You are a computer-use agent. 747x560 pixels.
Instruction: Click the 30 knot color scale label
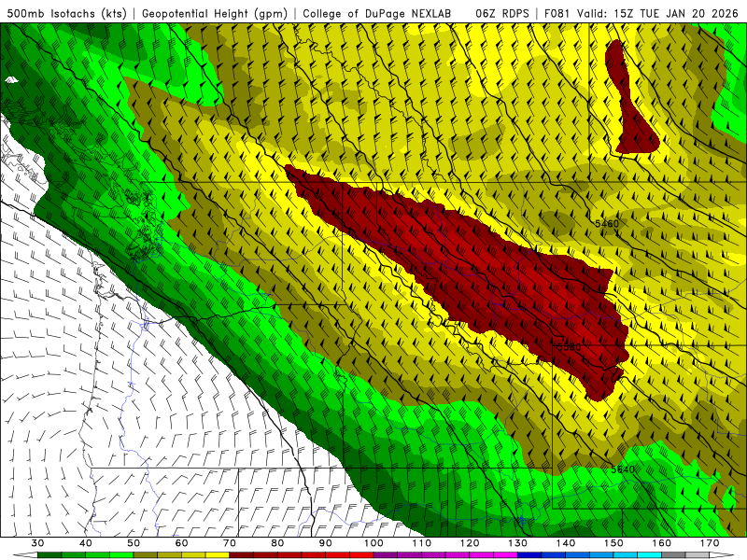(x=37, y=543)
